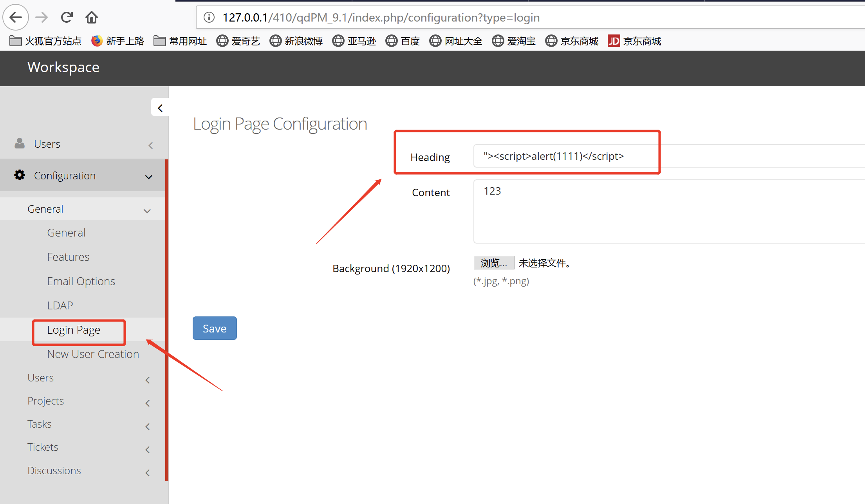Viewport: 865px width, 504px height.
Task: Go to browser home page icon
Action: (92, 17)
